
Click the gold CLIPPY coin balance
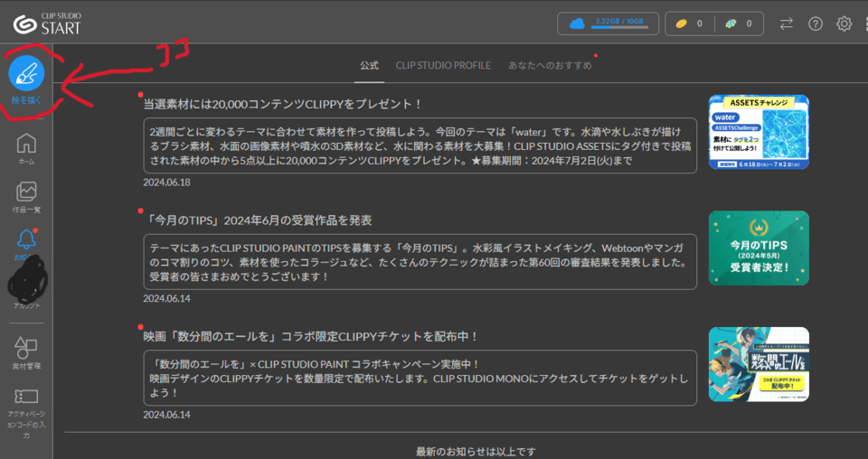(x=690, y=23)
